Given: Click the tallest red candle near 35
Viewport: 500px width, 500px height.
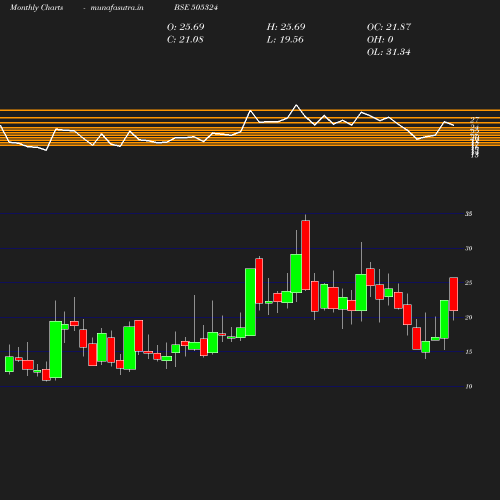Looking at the screenshot, I should [x=305, y=255].
